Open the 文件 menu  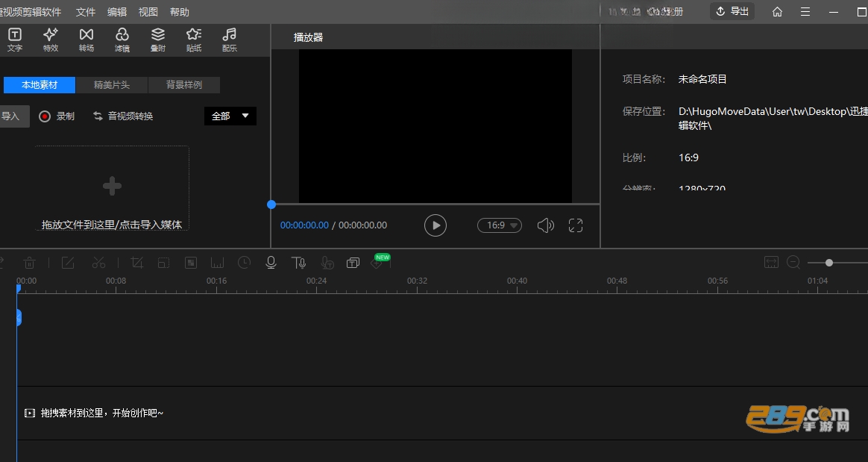(85, 12)
